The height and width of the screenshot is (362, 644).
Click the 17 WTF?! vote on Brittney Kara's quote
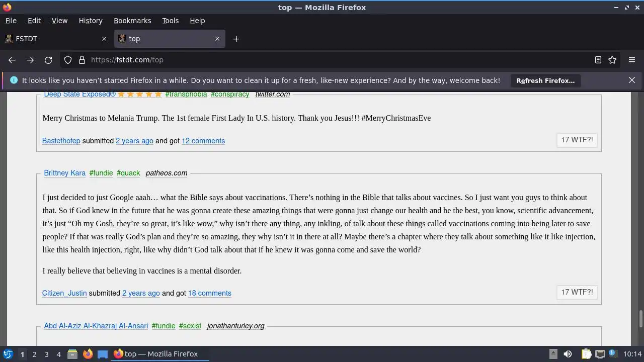tap(577, 292)
